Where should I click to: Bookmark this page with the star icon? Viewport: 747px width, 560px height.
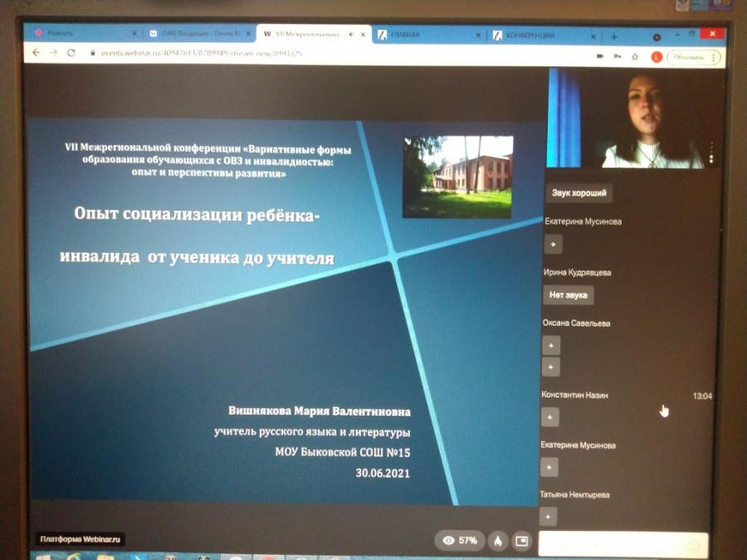tap(635, 56)
